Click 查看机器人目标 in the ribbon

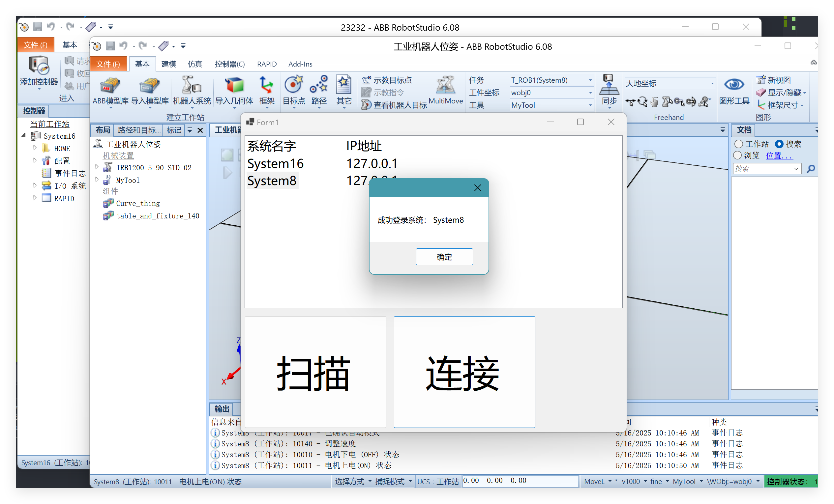394,105
